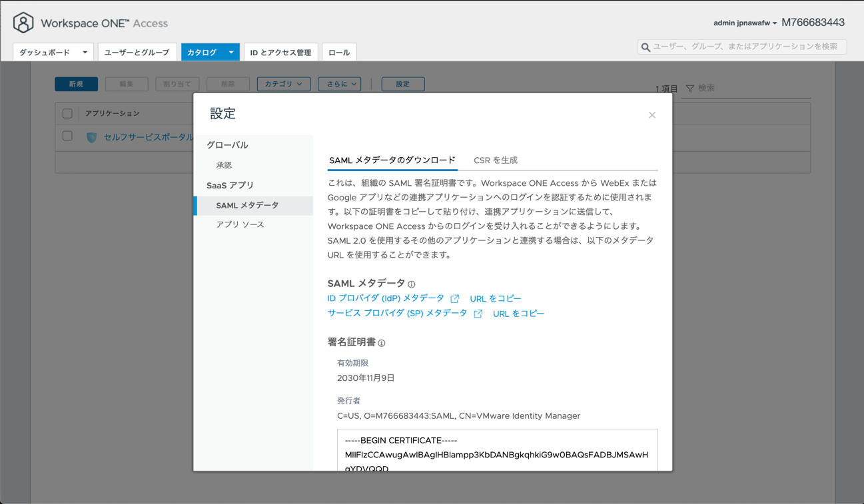Click URL をコピー for SP metadata

click(519, 314)
